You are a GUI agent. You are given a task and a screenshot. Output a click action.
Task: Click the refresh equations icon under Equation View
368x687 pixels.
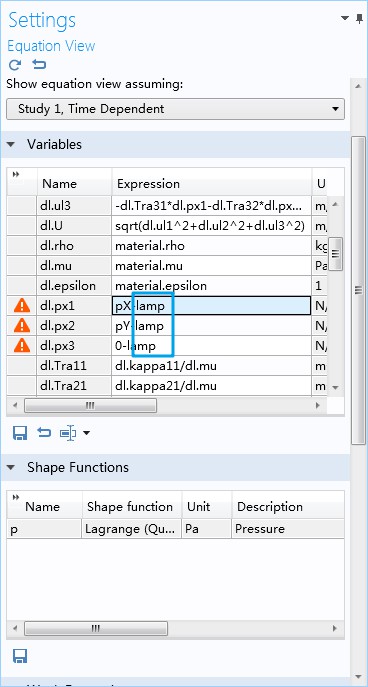[15, 65]
